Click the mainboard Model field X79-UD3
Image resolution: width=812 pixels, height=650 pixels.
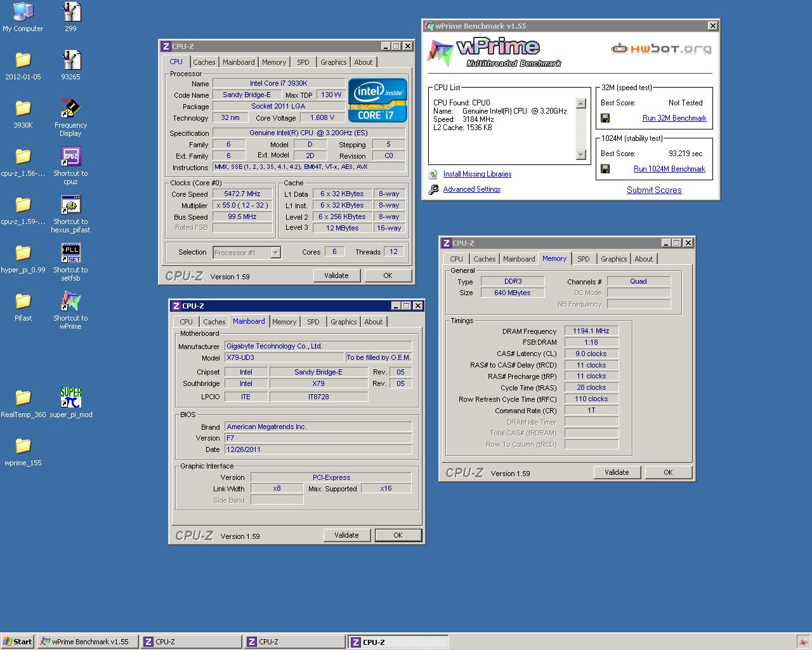[x=284, y=357]
